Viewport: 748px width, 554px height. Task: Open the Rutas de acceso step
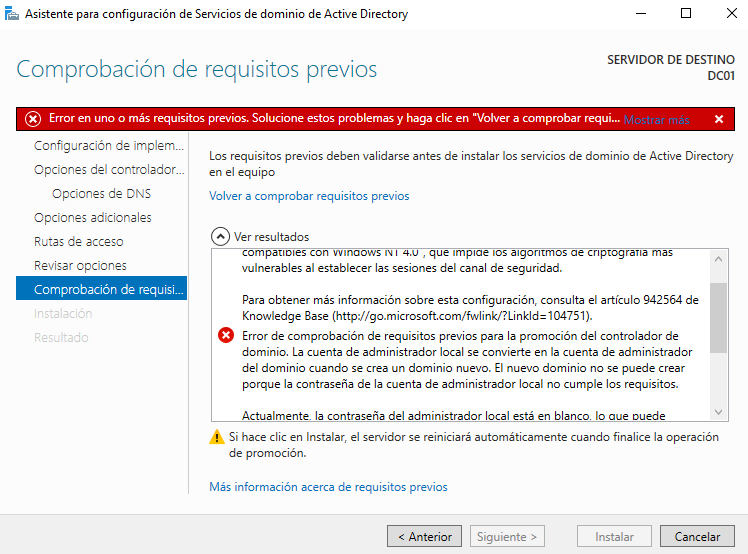(79, 241)
